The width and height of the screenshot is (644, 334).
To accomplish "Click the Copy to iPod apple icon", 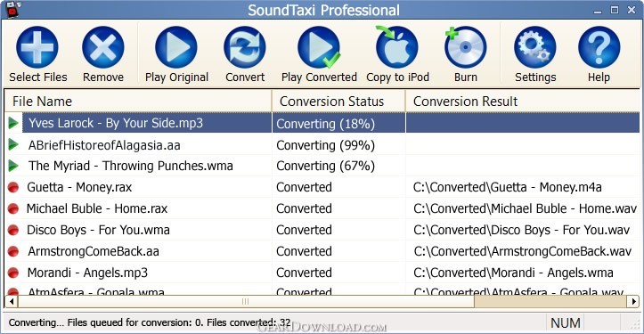I will click(x=396, y=47).
